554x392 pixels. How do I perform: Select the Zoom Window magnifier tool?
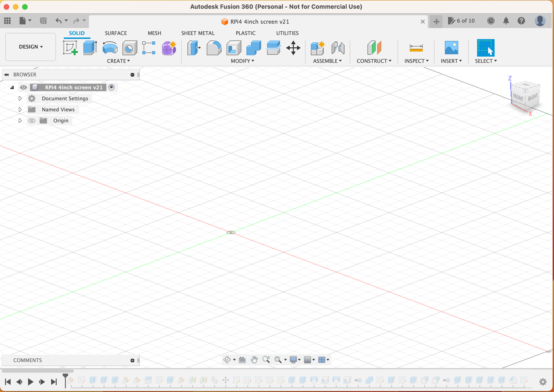(x=278, y=360)
